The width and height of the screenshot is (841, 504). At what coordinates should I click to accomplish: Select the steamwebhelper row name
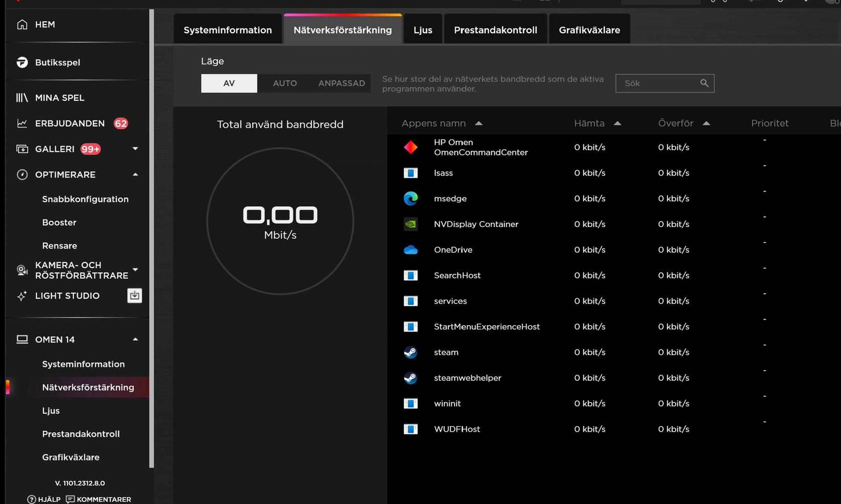pos(467,378)
